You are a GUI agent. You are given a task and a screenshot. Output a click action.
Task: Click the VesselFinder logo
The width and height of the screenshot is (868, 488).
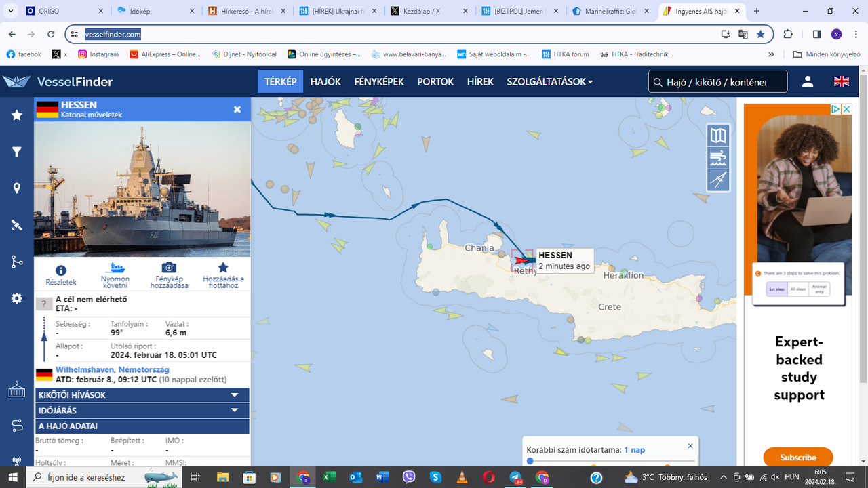pos(58,81)
